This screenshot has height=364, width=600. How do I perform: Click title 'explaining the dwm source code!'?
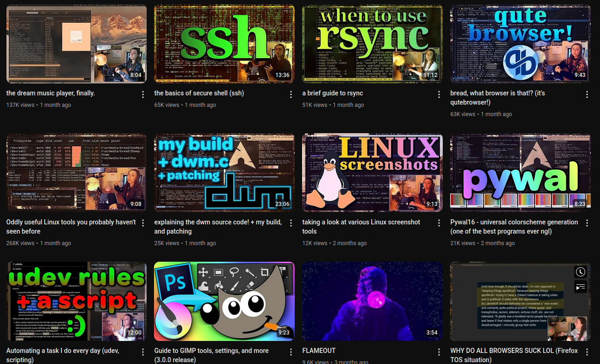tap(218, 227)
